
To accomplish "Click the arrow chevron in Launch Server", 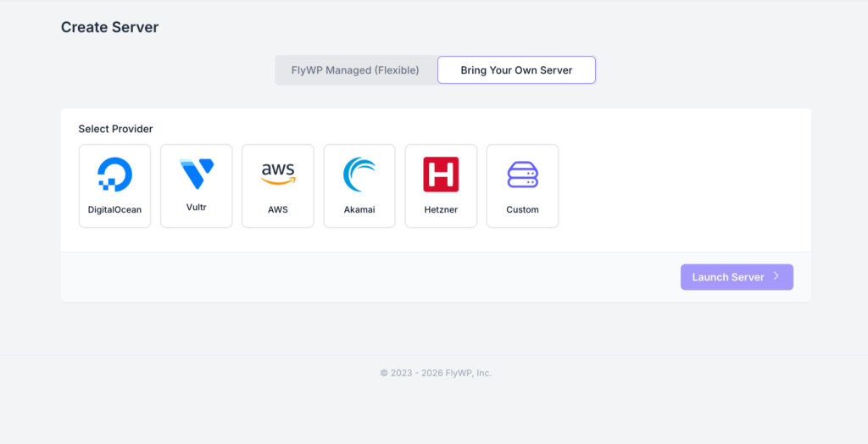I will [x=776, y=277].
